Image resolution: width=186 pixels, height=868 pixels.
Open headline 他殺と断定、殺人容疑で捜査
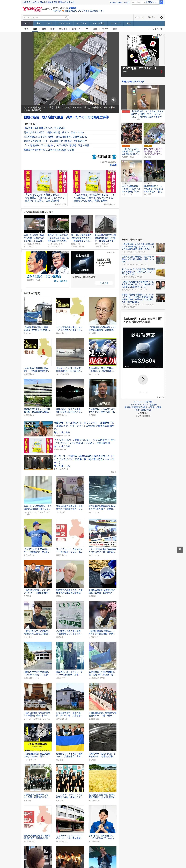[66, 117]
